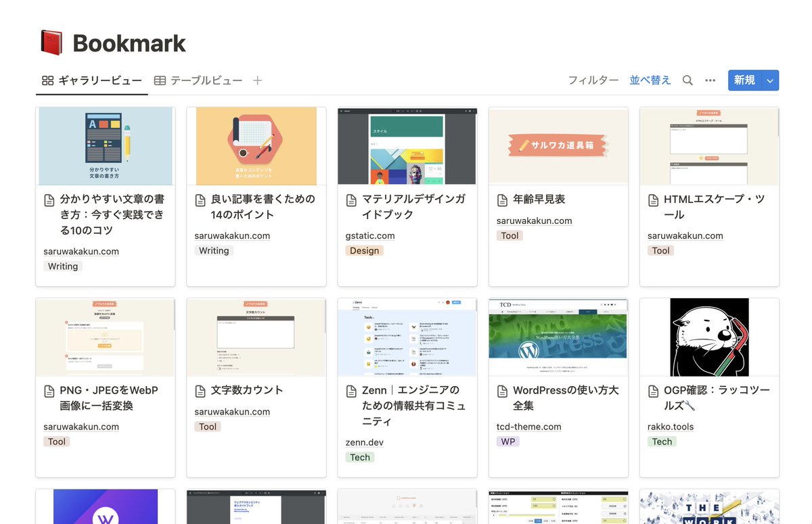Image resolution: width=812 pixels, height=524 pixels.
Task: Click the tcd-theme.com URL text
Action: point(529,427)
